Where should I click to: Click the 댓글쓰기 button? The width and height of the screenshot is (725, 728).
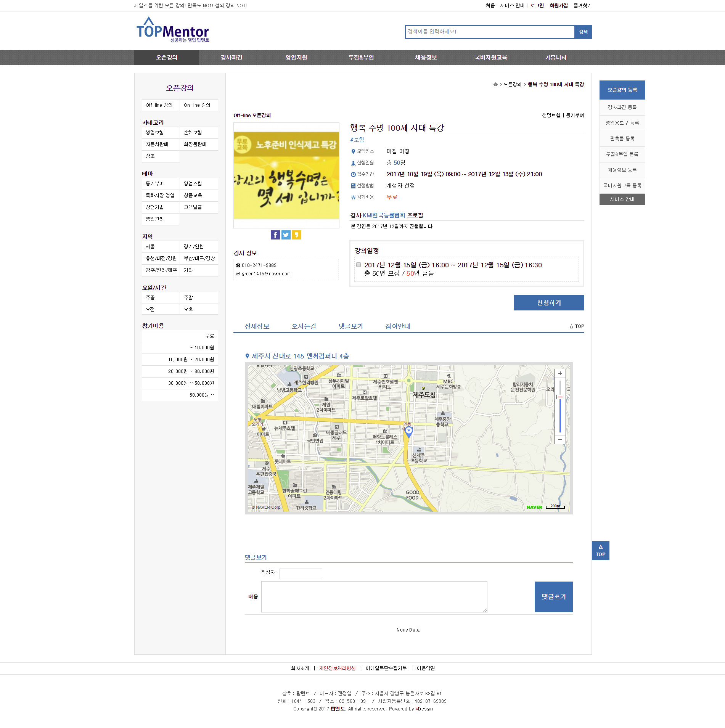click(553, 597)
